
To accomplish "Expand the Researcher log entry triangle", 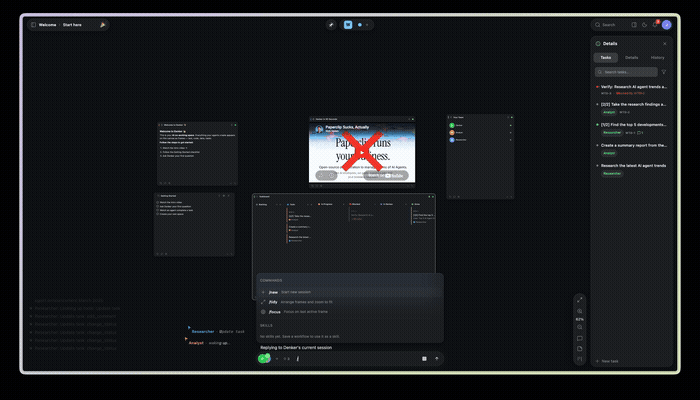I will 189,327.
